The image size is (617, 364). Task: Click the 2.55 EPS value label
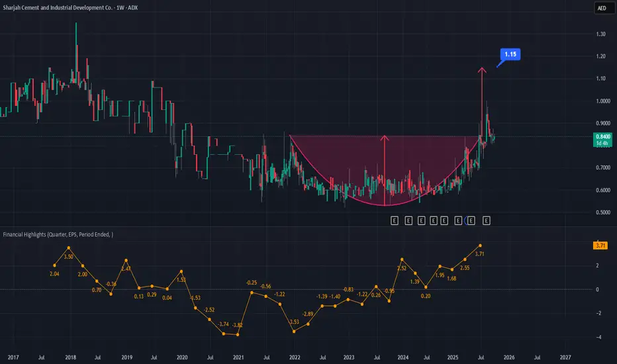point(465,267)
